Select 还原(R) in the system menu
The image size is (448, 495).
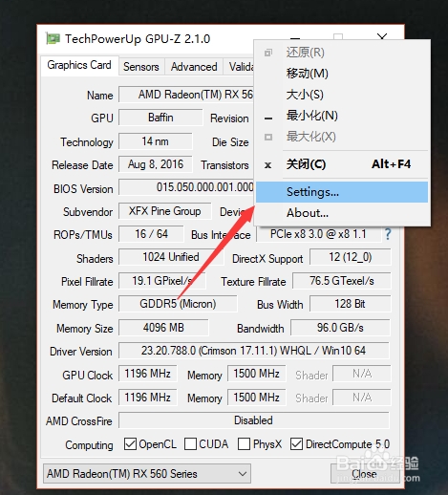tap(342, 53)
